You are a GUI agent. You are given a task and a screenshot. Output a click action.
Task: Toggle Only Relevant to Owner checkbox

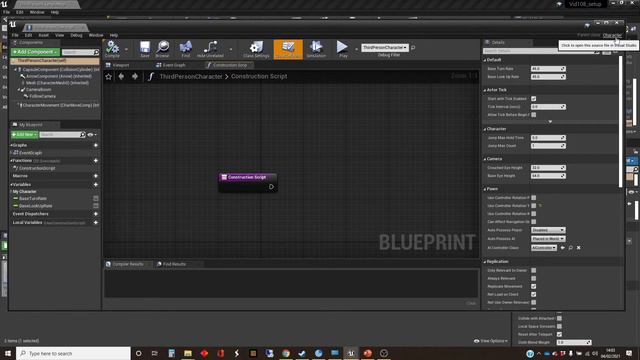tap(533, 270)
